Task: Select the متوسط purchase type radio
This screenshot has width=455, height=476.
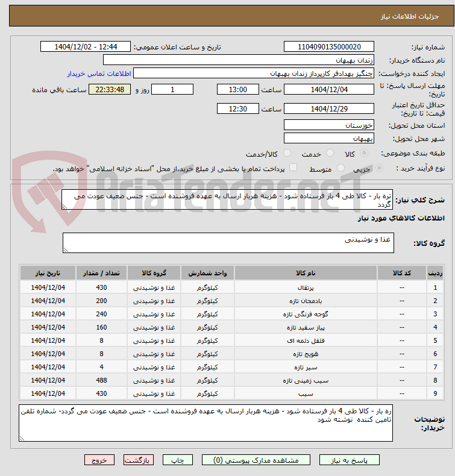Action: pyautogui.click(x=341, y=168)
